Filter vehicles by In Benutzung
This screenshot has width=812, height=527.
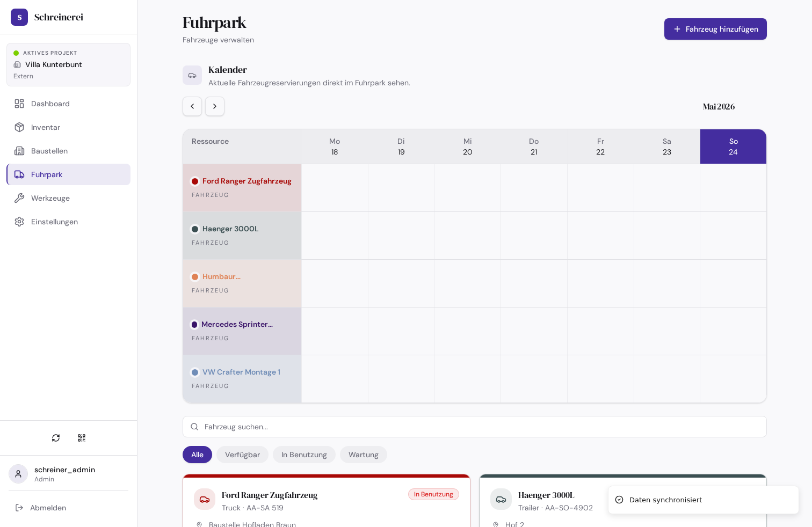[304, 455]
